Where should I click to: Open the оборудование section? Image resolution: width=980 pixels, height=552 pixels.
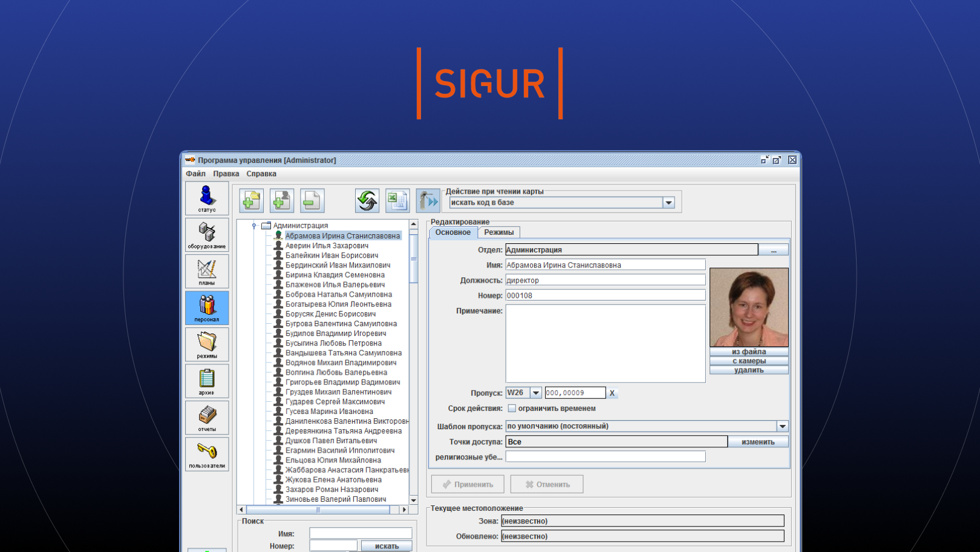coord(206,235)
